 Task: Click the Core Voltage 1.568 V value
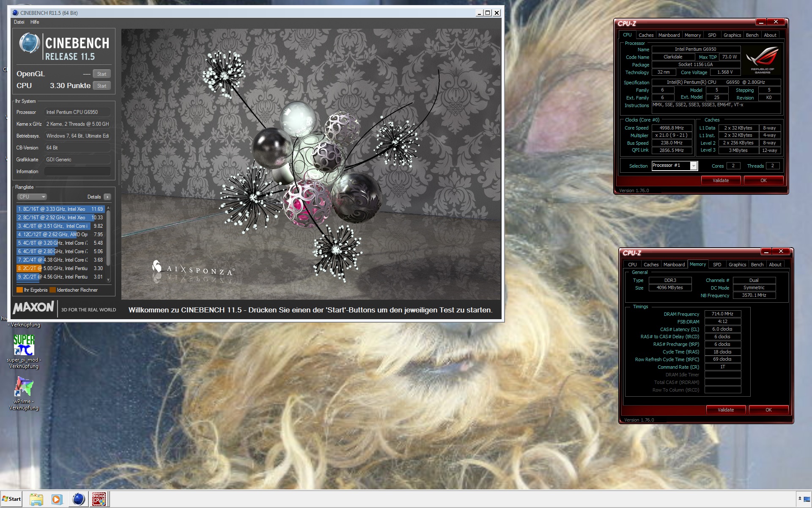725,72
